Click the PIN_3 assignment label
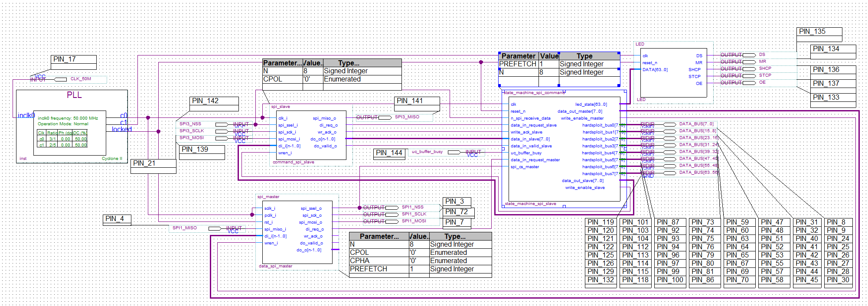This screenshot has height=306, width=868. click(x=455, y=202)
